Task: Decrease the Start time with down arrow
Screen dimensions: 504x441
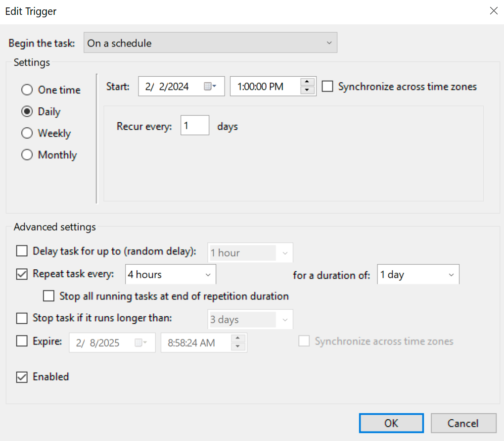Action: (x=308, y=91)
